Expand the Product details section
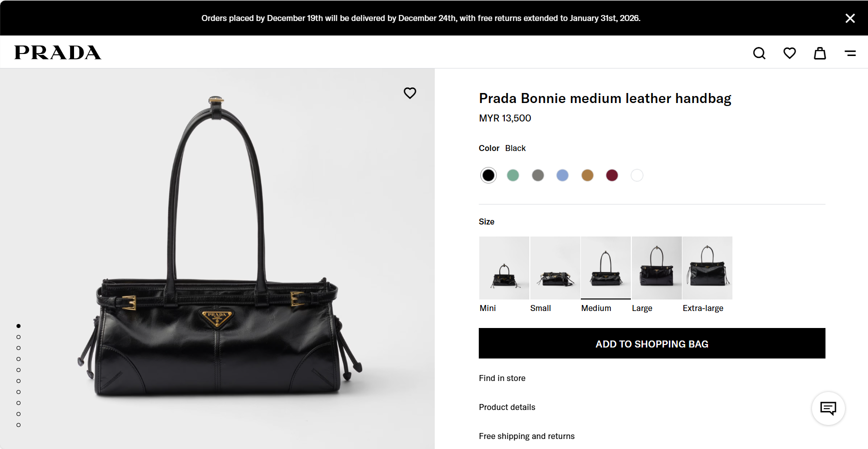Viewport: 868px width, 449px height. 507,407
